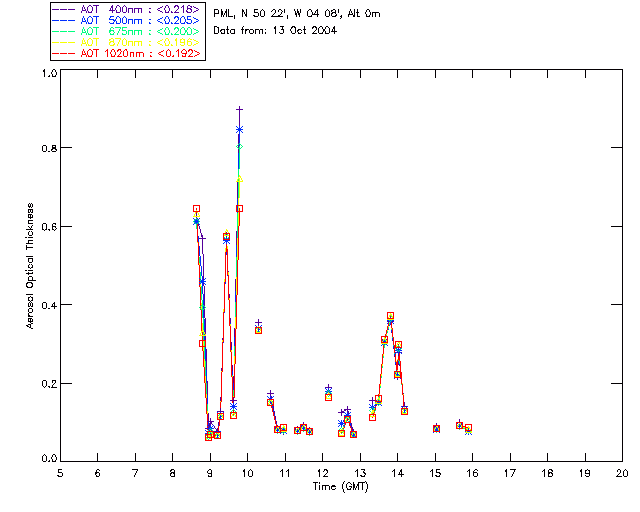Viewport: 640px width, 512px height.
Task: Click the AOT 870nm legend entry
Action: [x=126, y=42]
